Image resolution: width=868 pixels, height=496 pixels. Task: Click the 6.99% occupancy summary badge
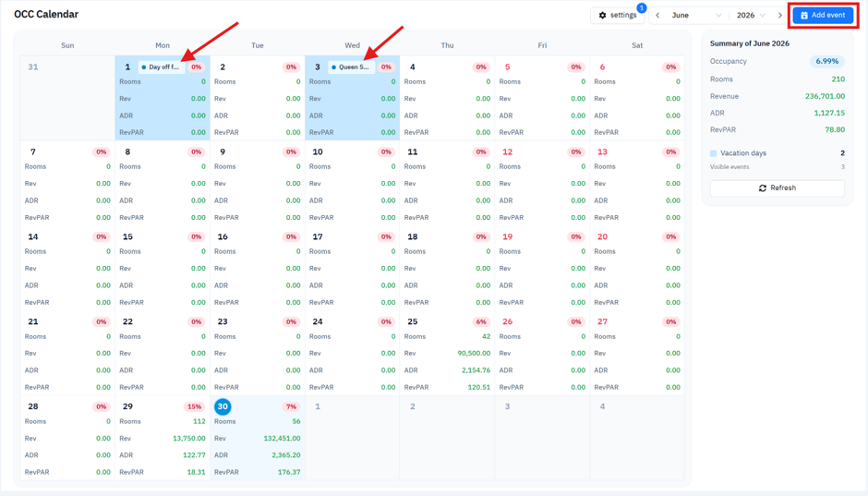[x=826, y=62]
